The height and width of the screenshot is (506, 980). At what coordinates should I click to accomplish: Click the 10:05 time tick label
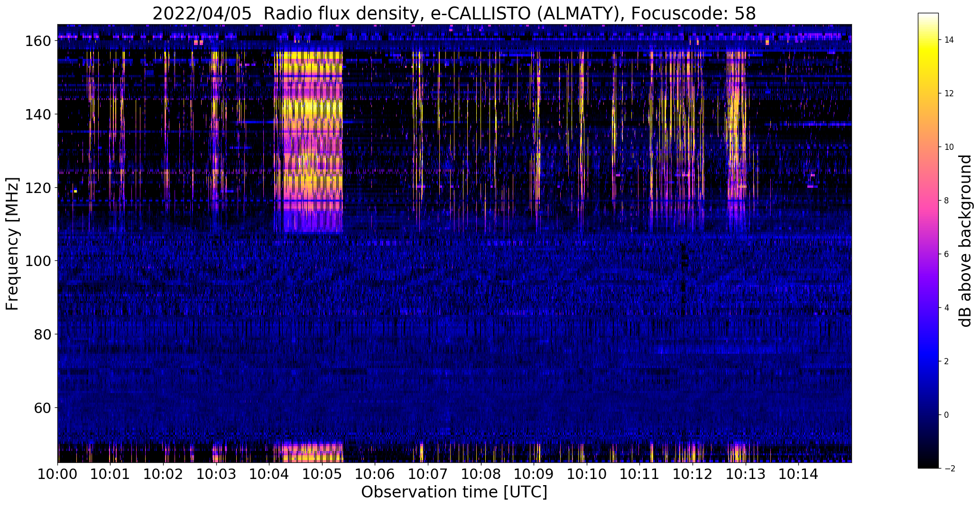pyautogui.click(x=323, y=474)
